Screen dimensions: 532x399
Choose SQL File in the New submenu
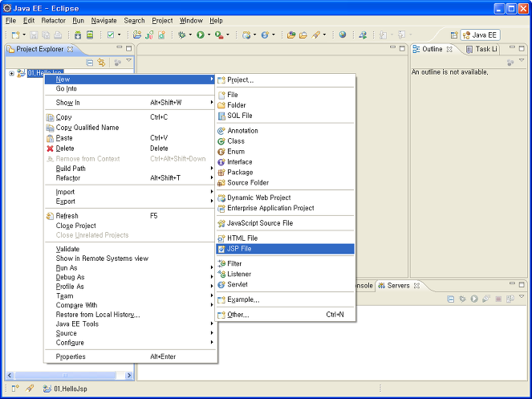(286, 116)
